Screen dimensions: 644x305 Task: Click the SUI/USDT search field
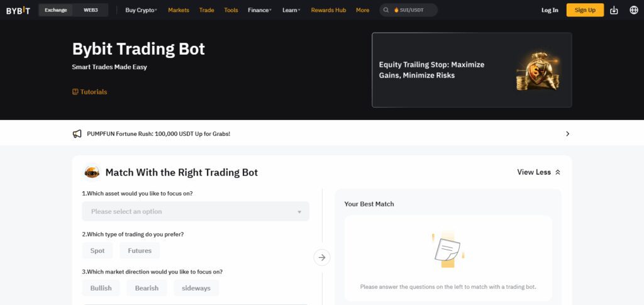click(x=409, y=10)
